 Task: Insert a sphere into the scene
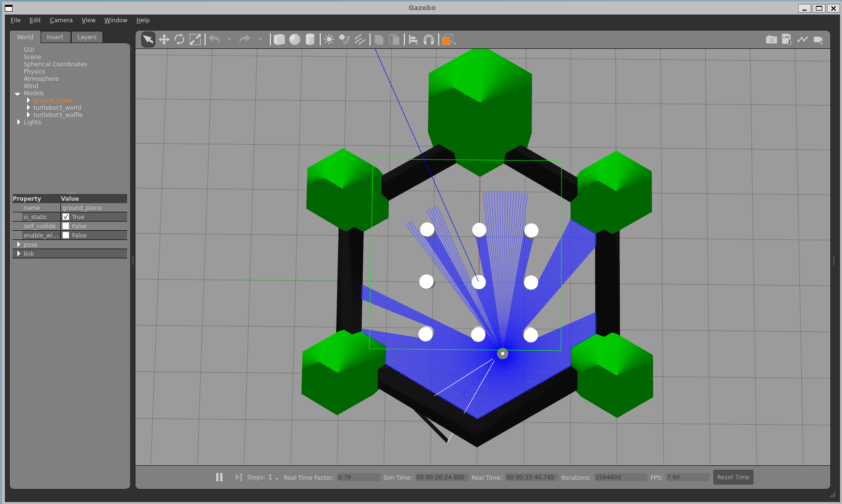[295, 39]
